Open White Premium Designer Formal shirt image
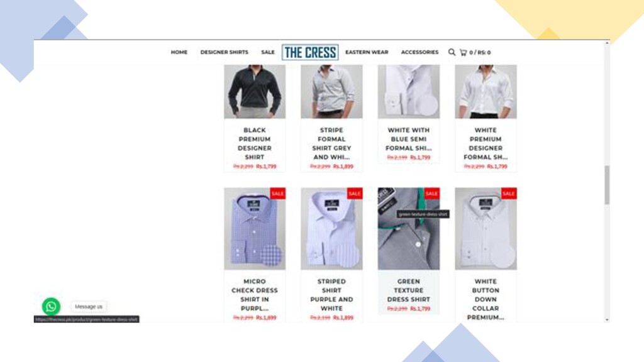Screen dimensions: 644x362 [486, 92]
